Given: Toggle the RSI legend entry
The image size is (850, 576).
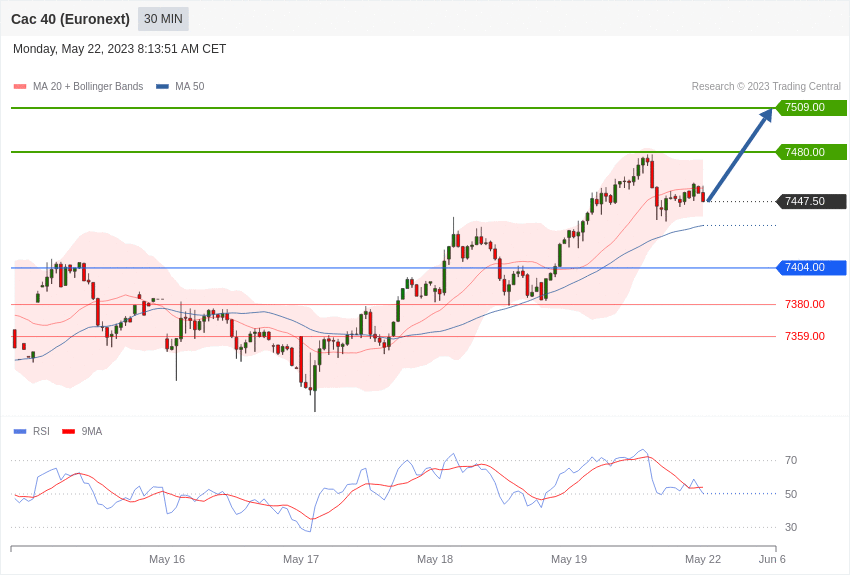Looking at the screenshot, I should click(x=31, y=431).
